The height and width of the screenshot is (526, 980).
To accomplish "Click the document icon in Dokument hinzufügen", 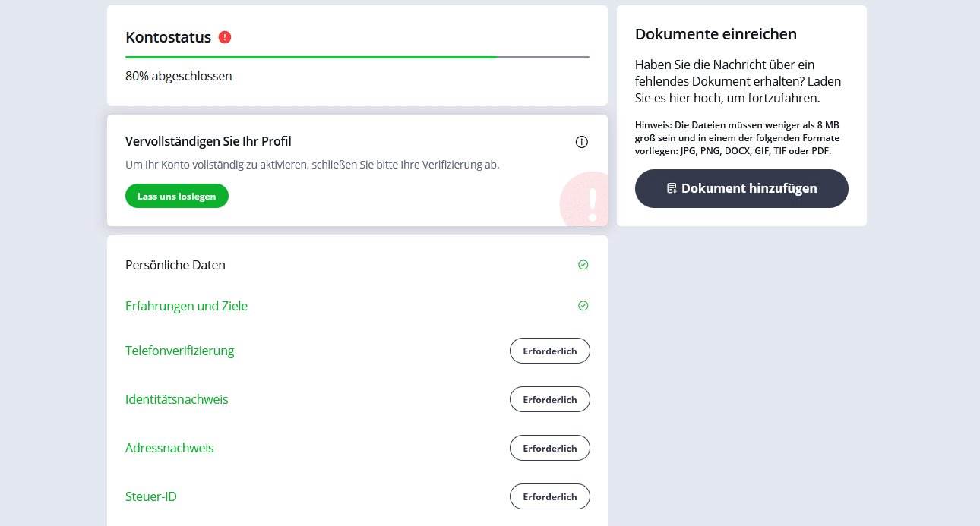I will (672, 188).
